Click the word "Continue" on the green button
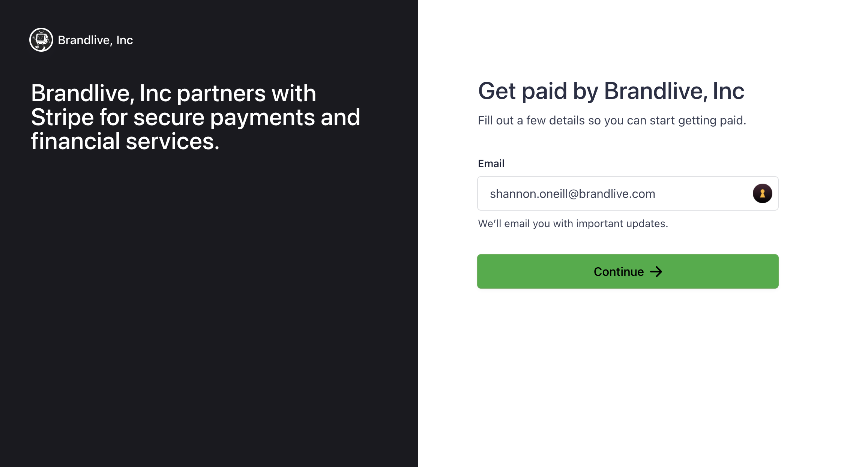Image resolution: width=868 pixels, height=467 pixels. click(619, 272)
